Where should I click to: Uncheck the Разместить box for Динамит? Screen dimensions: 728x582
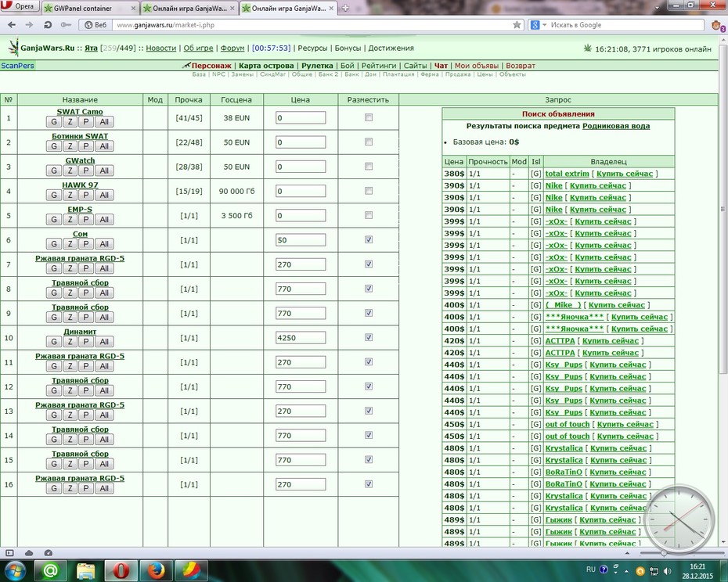pyautogui.click(x=369, y=337)
